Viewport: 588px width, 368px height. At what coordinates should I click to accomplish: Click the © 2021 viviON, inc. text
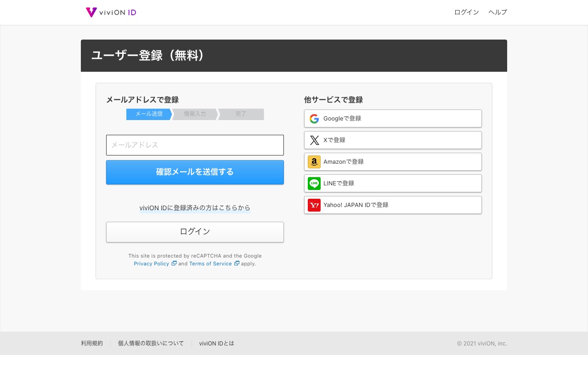tap(482, 343)
